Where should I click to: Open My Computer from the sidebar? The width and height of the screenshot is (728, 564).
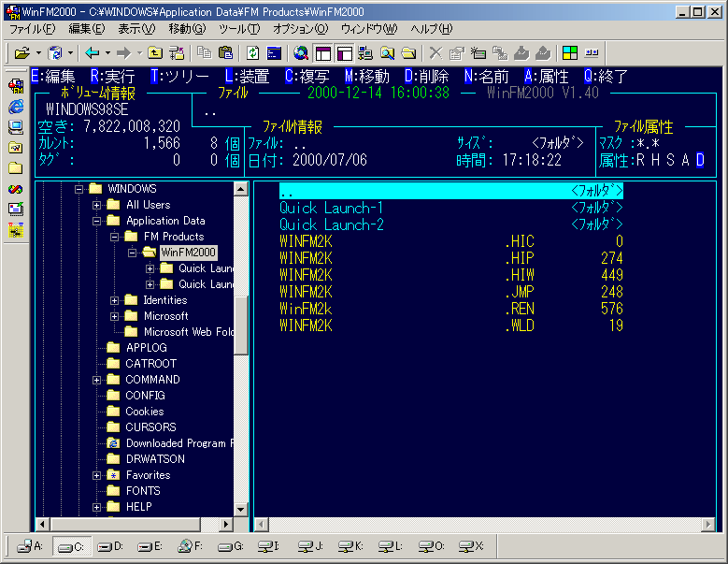point(16,127)
